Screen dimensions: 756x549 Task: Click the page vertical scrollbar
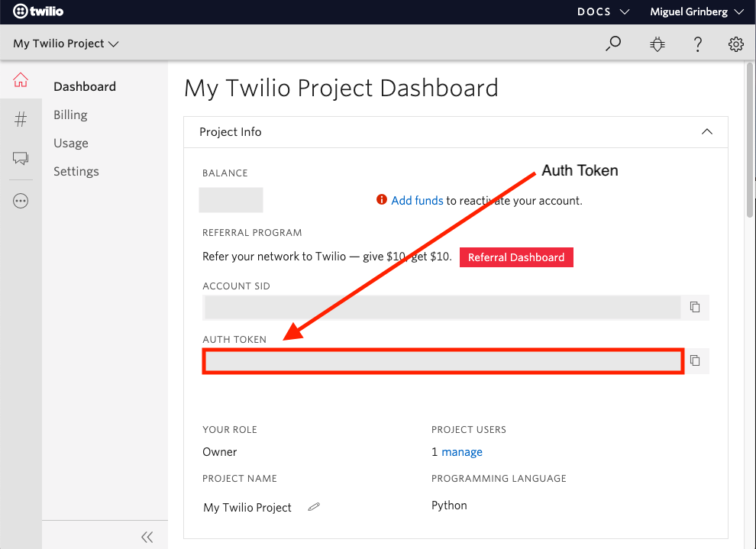click(750, 140)
